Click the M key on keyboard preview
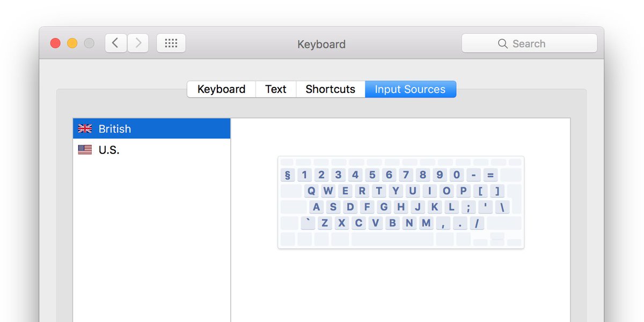 [426, 223]
